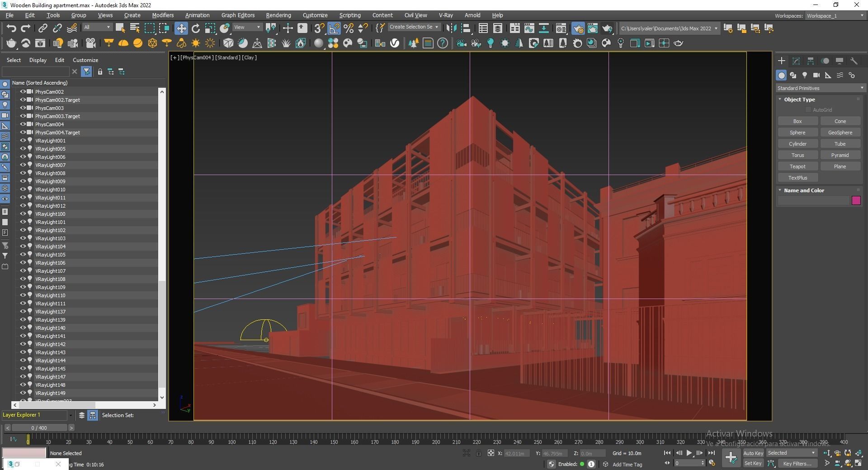Click the scene explorer lock icon
The width and height of the screenshot is (868, 470).
tap(100, 71)
